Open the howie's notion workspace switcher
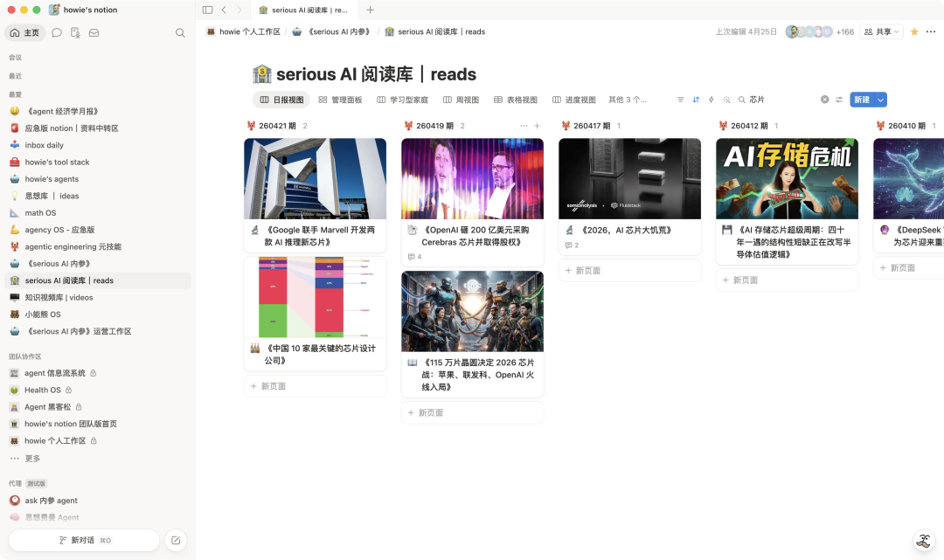The height and width of the screenshot is (560, 944). click(83, 10)
